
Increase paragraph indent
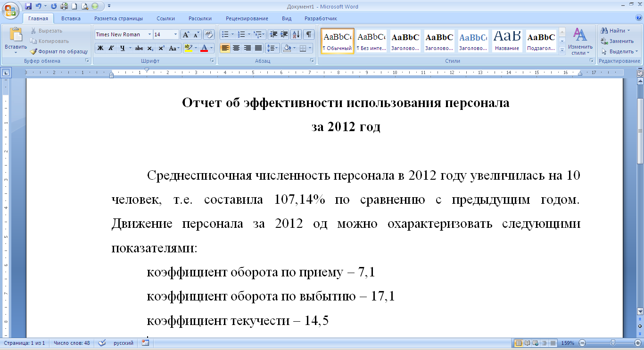click(x=284, y=34)
